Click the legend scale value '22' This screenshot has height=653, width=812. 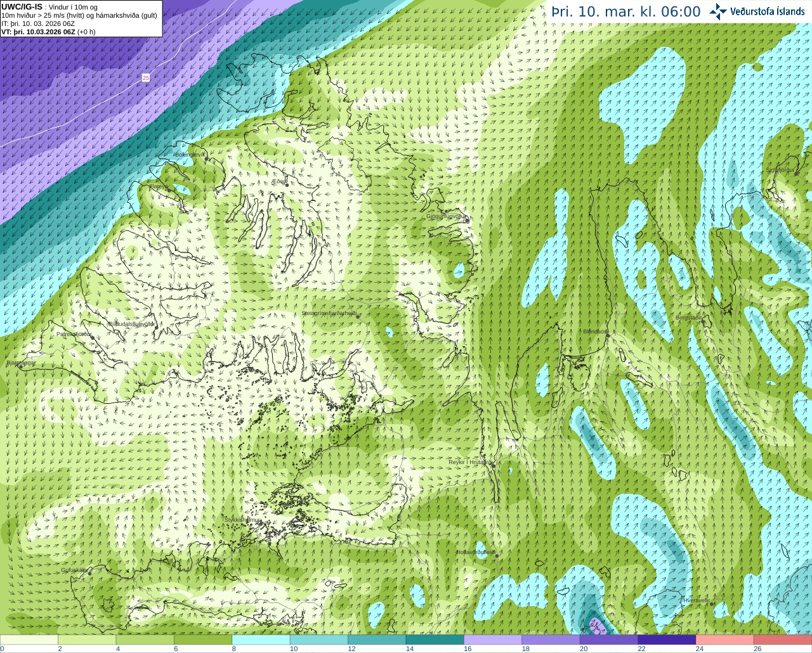[x=641, y=649]
